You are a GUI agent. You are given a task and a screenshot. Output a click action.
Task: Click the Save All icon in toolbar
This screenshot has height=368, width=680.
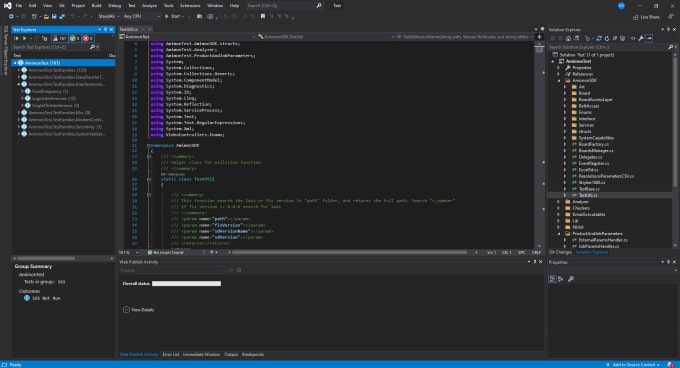62,16
